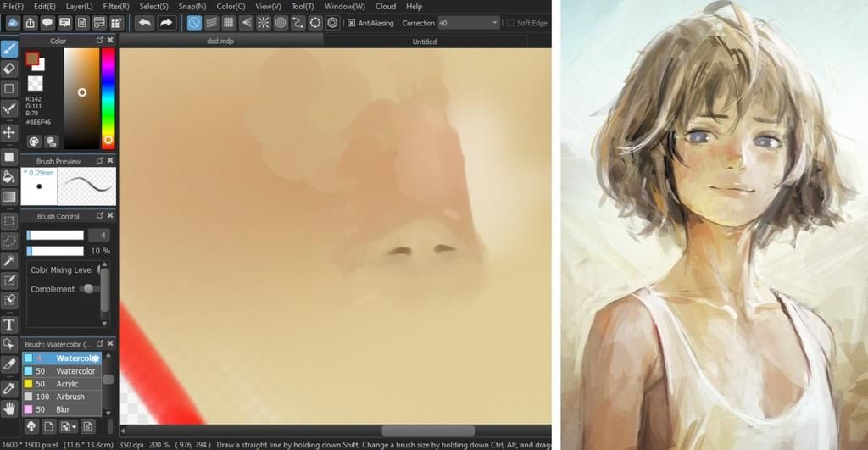This screenshot has height=450, width=868.
Task: Select the Fill square tool
Action: [8, 157]
